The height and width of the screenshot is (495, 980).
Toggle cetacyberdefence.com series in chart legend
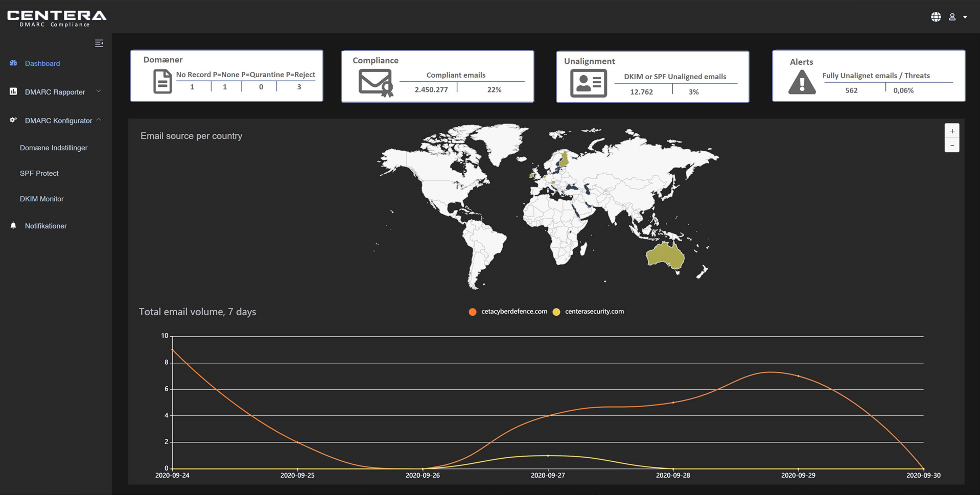(x=508, y=312)
